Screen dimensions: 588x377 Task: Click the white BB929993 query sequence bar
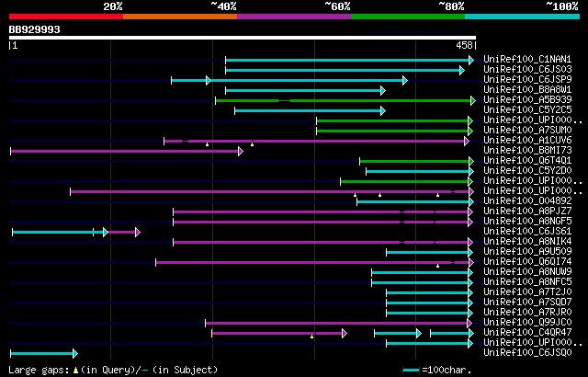coord(243,38)
